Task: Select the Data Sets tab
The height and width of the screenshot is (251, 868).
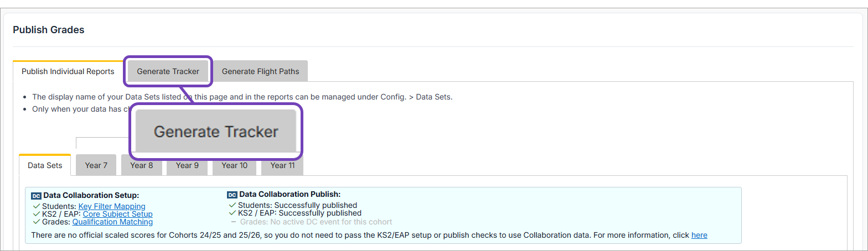Action: click(45, 165)
